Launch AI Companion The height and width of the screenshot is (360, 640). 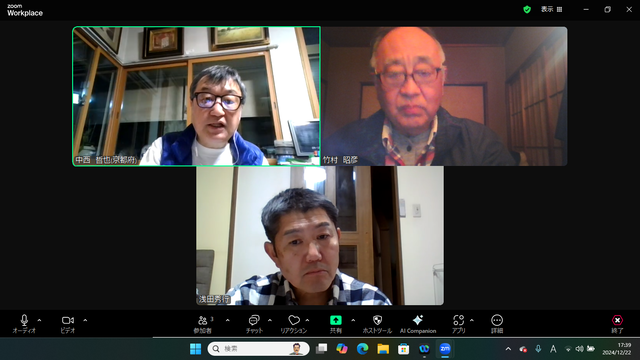pos(418,324)
